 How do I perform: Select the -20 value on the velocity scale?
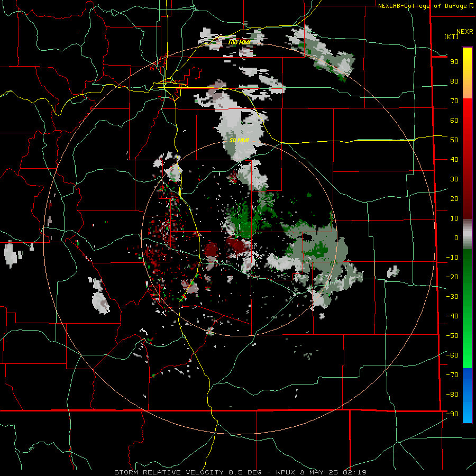pyautogui.click(x=452, y=277)
